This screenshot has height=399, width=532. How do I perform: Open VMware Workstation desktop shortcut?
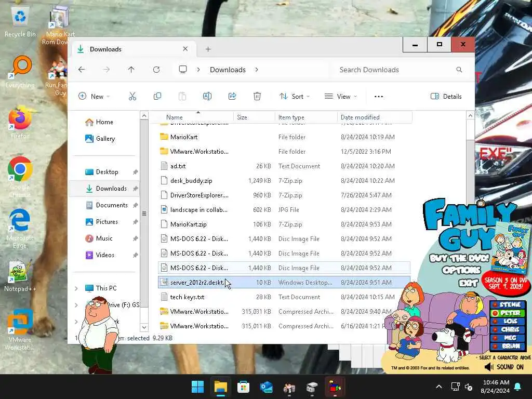(x=20, y=330)
